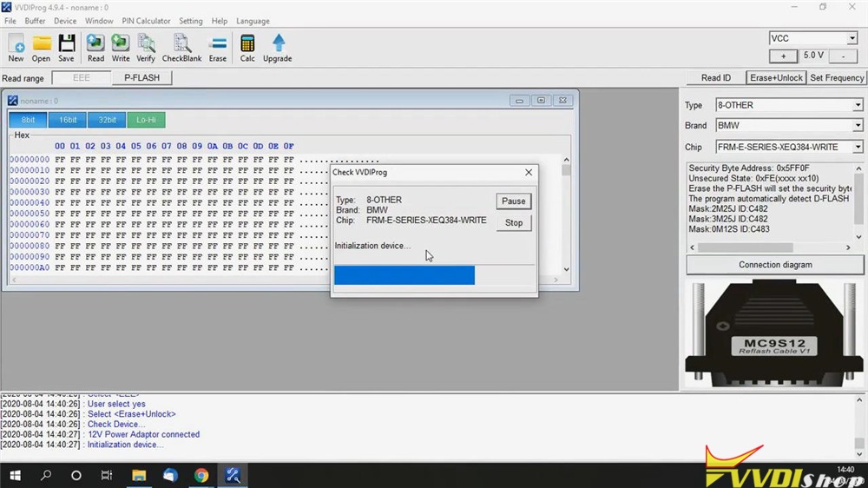Toggle Lo-Hi byte order
Image resolution: width=868 pixels, height=488 pixels.
[x=146, y=120]
